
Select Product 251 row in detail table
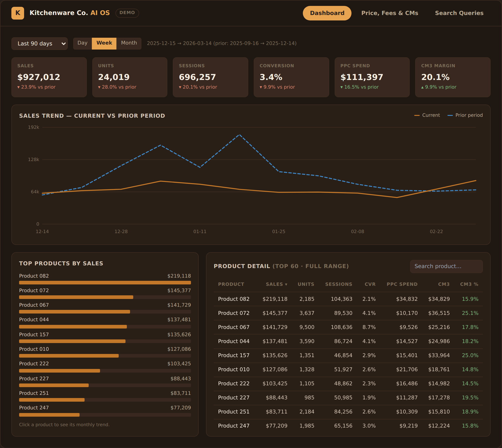pyautogui.click(x=348, y=412)
